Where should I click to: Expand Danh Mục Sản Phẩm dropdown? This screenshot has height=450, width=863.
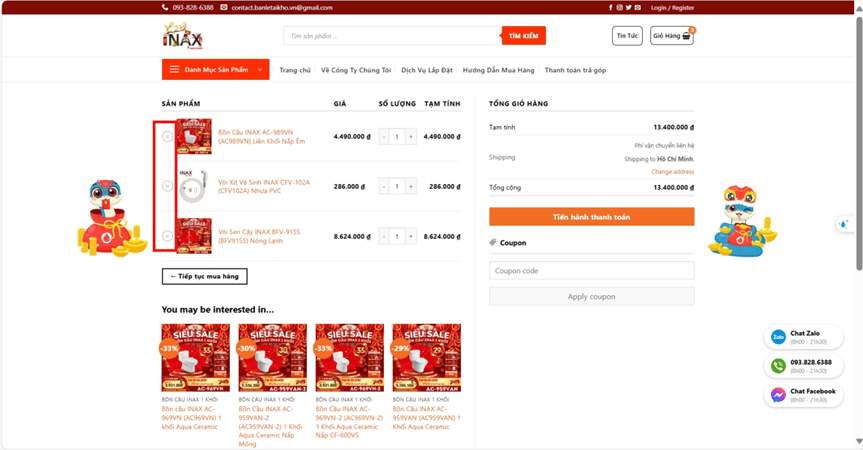coord(215,70)
